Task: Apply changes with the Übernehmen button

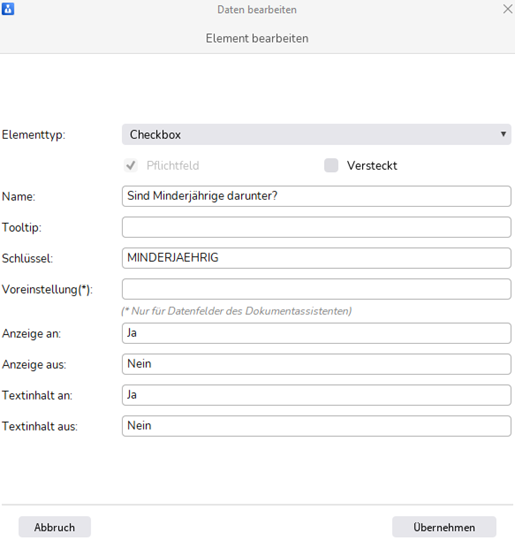Action: click(444, 527)
